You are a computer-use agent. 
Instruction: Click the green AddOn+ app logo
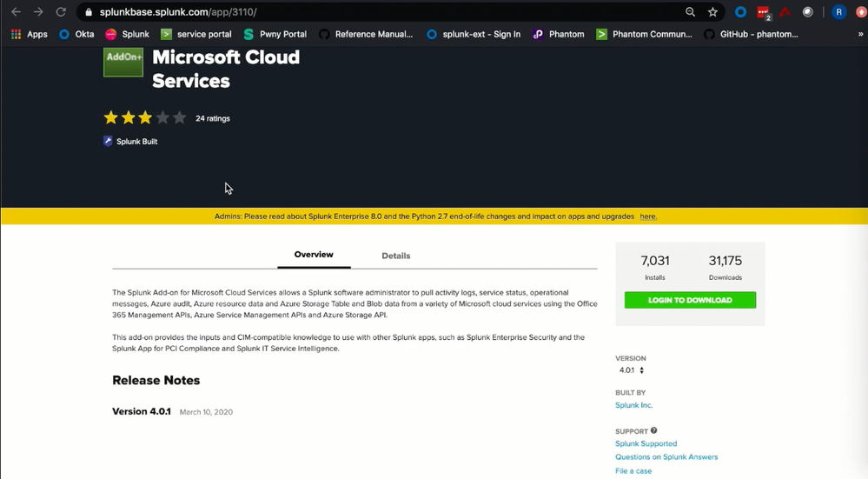coord(123,62)
